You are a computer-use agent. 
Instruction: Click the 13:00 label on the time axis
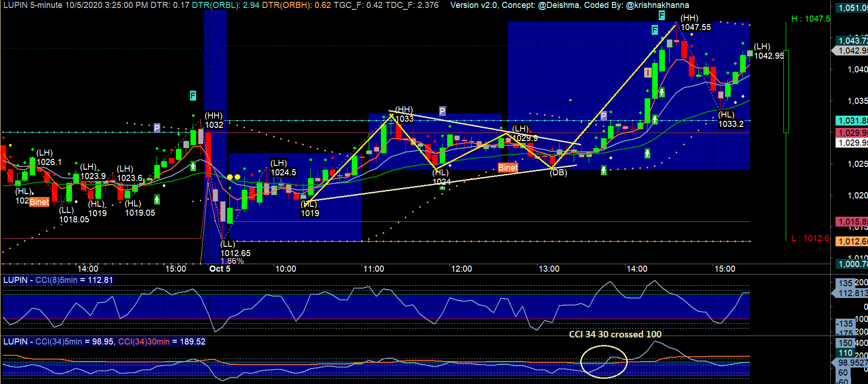549,269
